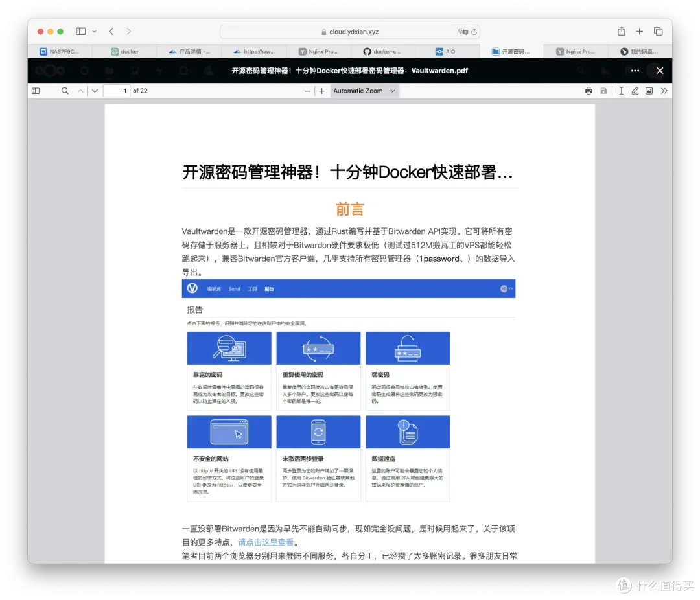Screen dimensions: 700x600
Task: Open the 请点击这里查看 link
Action: coord(266,542)
